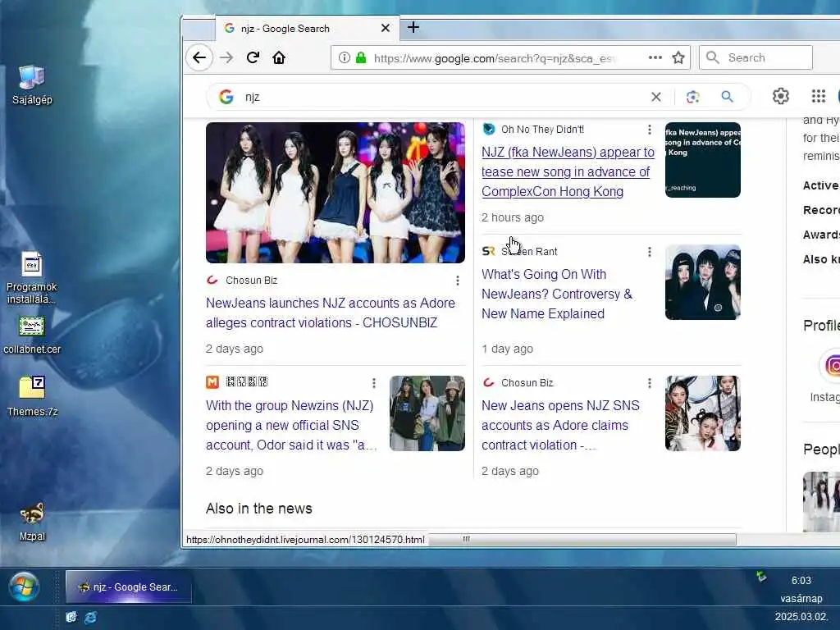Screen dimensions: 840x630
Task: Click the browser Search box
Action: coord(756,57)
